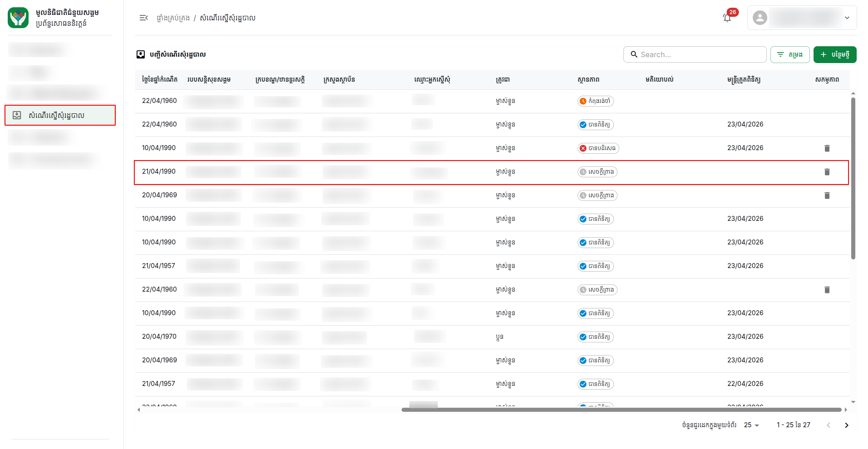
Task: Click the កំពុងរង់ចាំ pending status badge
Action: (x=595, y=101)
